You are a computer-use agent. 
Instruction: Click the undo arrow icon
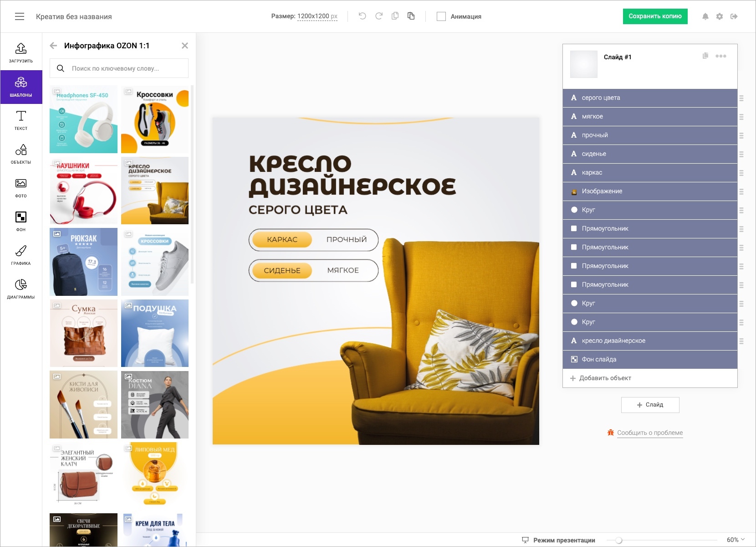coord(362,16)
